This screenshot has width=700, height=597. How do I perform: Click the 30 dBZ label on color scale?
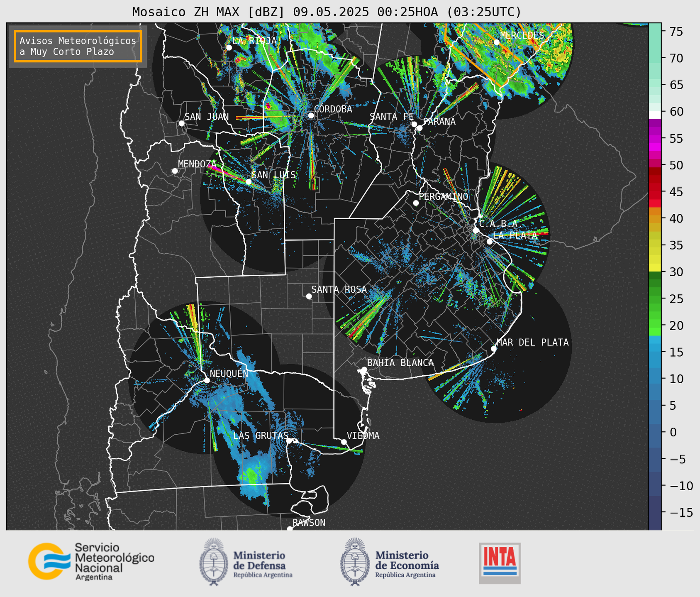(x=676, y=272)
